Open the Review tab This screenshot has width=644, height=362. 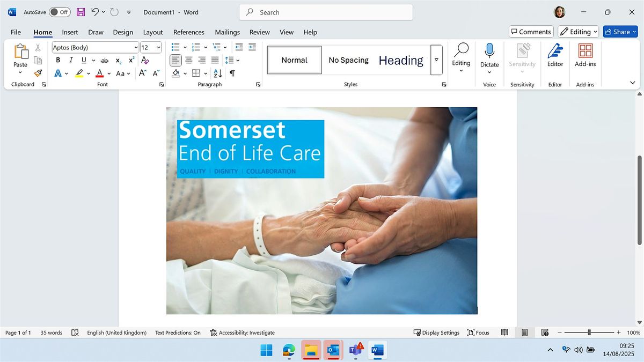260,32
